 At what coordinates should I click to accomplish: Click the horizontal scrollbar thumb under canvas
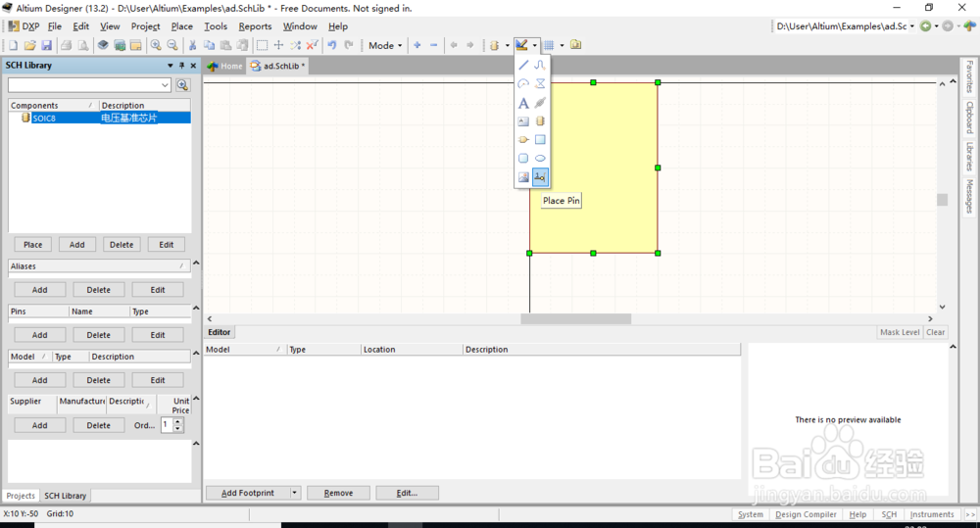(575, 318)
